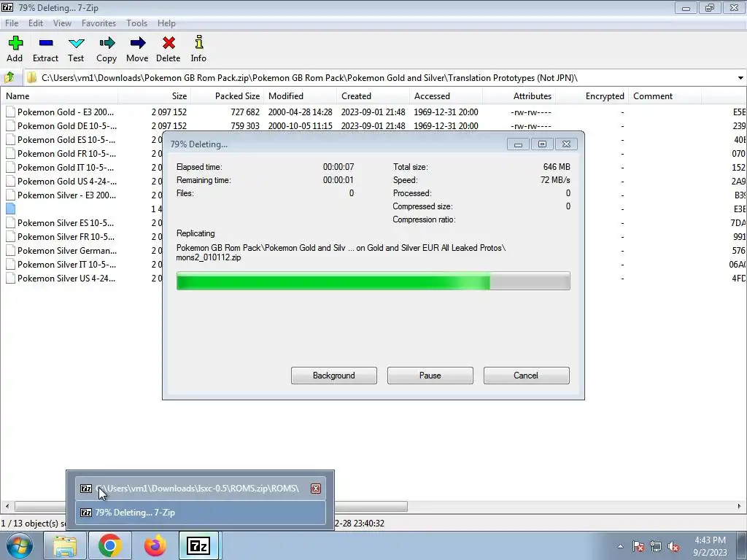
Task: Sort by Comment column header
Action: click(665, 96)
